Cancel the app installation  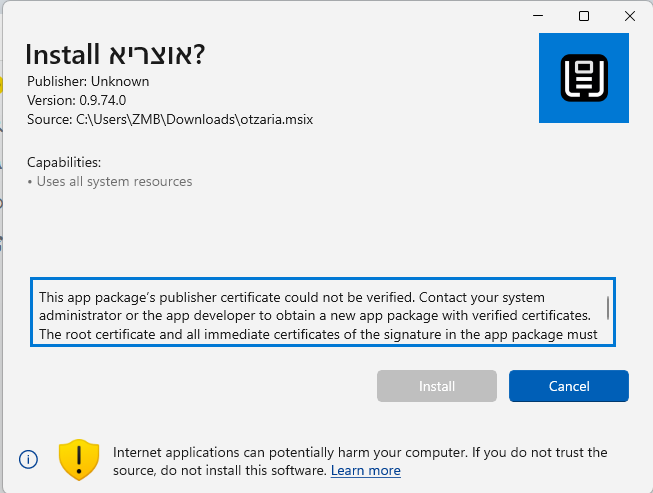click(x=568, y=386)
